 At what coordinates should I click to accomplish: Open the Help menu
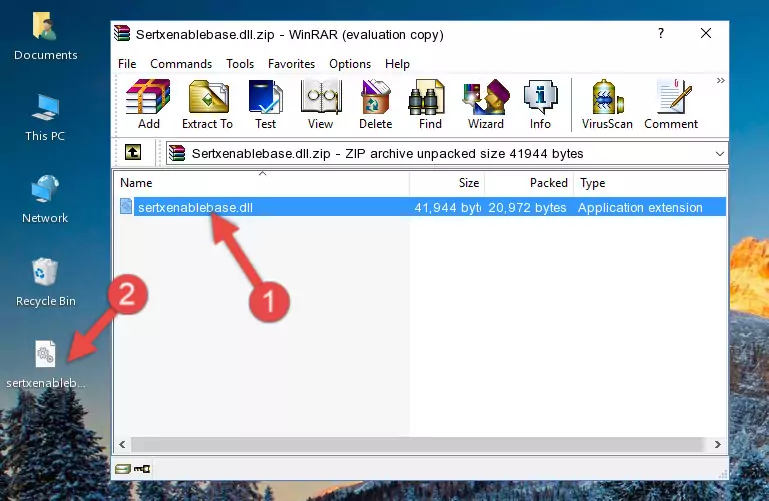[x=397, y=64]
